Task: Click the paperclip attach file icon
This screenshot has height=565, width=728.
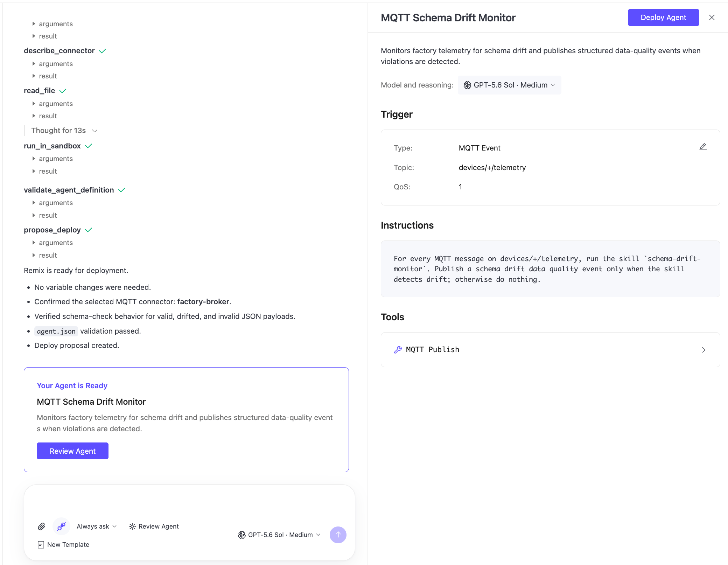Action: coord(41,526)
